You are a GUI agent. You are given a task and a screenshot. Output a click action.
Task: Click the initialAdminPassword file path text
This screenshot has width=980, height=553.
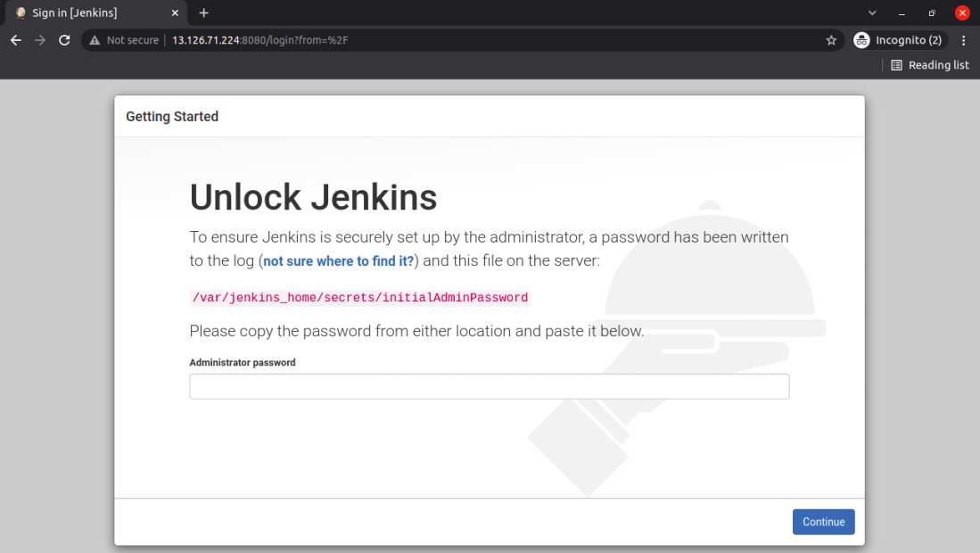[x=360, y=298]
